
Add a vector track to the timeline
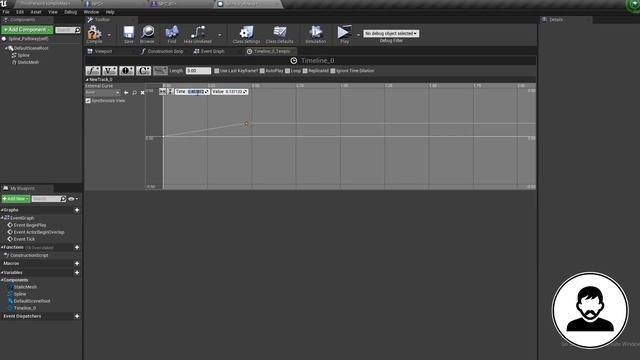click(x=110, y=71)
